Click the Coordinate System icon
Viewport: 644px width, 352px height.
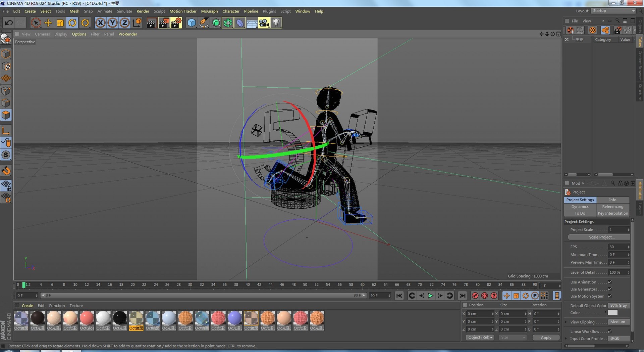click(137, 23)
